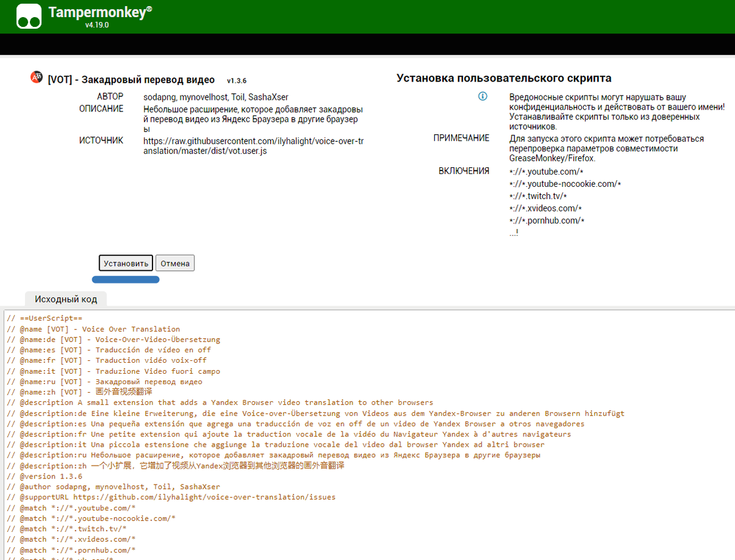Click the @author code line

tap(113, 486)
